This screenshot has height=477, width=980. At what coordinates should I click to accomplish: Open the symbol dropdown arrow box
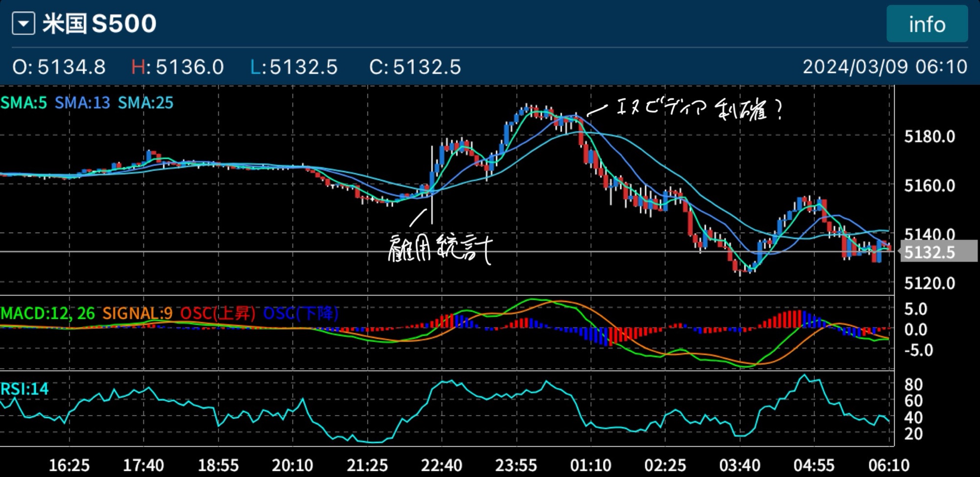click(x=23, y=24)
